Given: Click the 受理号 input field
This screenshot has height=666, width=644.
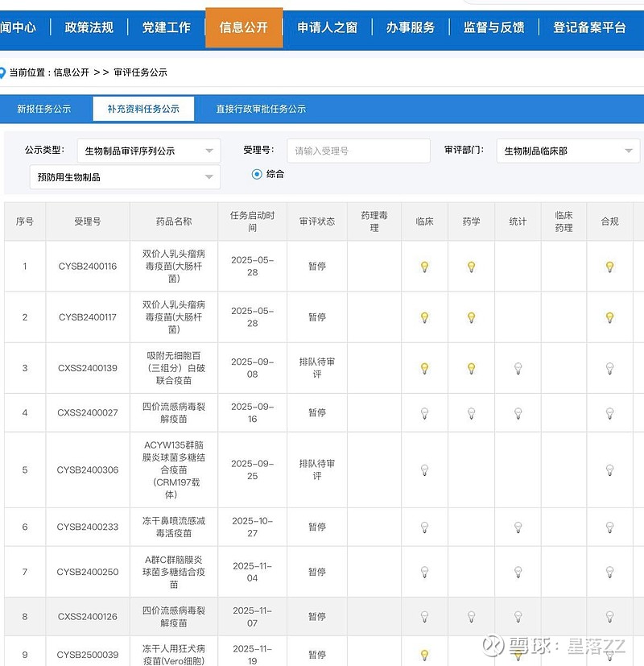Looking at the screenshot, I should click(x=358, y=151).
